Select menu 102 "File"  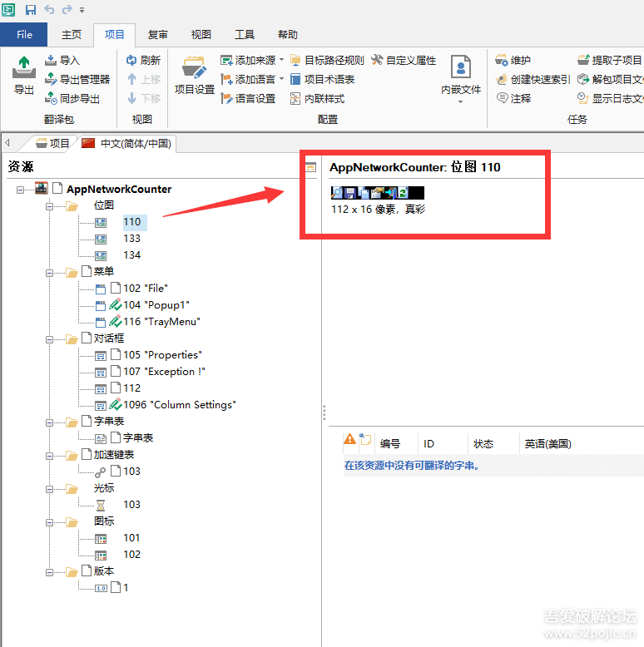[146, 288]
